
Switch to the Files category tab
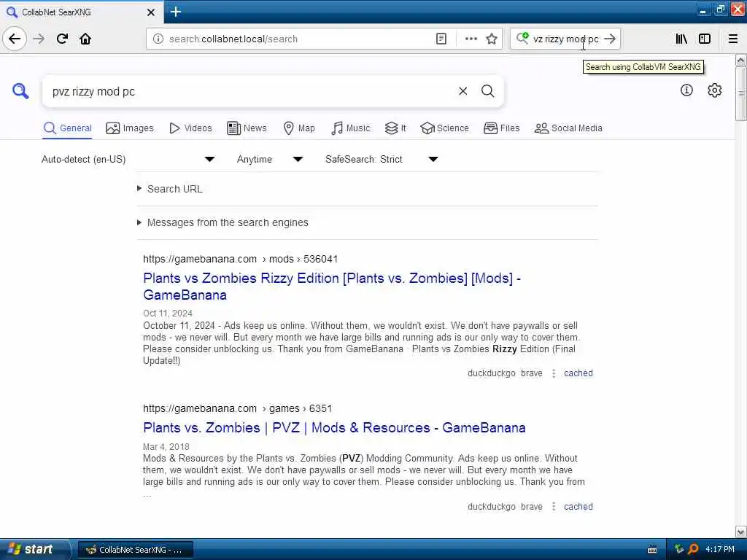502,128
